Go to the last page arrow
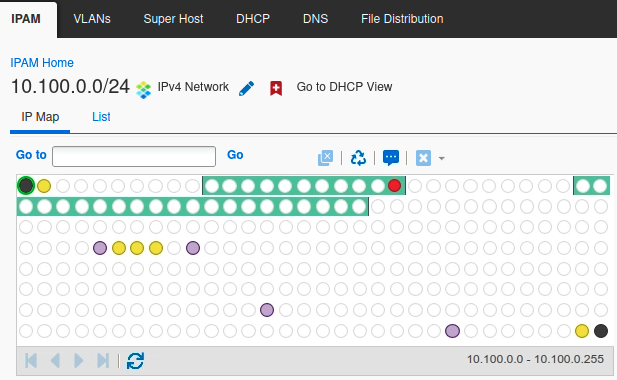 pos(103,361)
